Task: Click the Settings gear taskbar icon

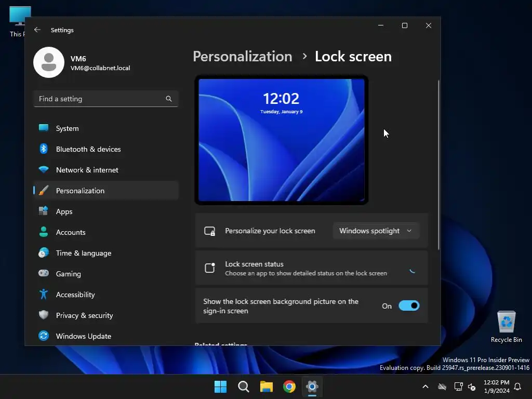Action: [312, 387]
